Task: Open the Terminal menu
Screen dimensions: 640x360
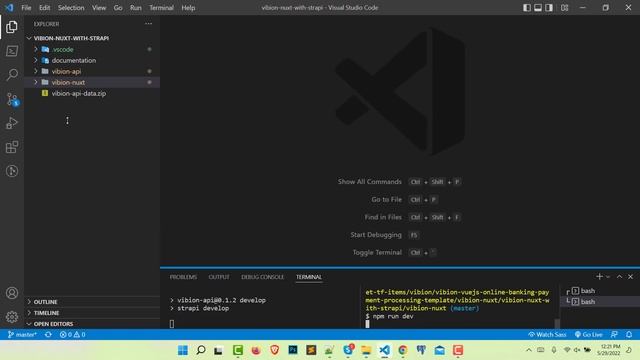Action: click(x=161, y=8)
